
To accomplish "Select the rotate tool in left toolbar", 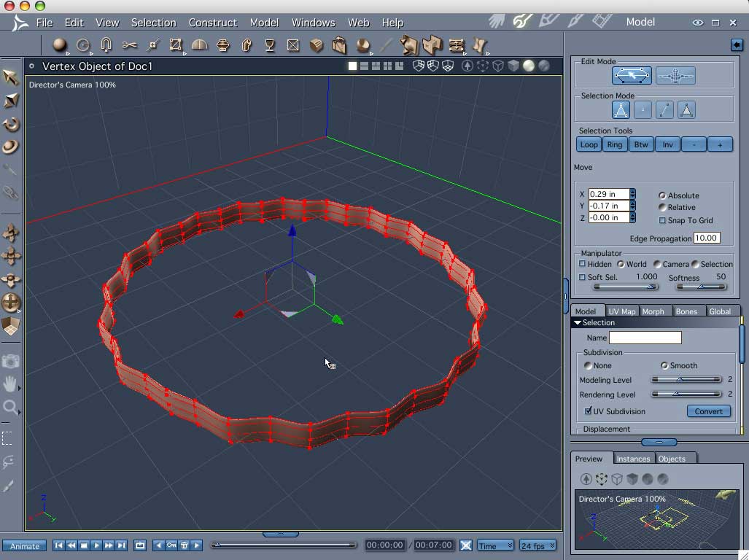I will point(10,124).
